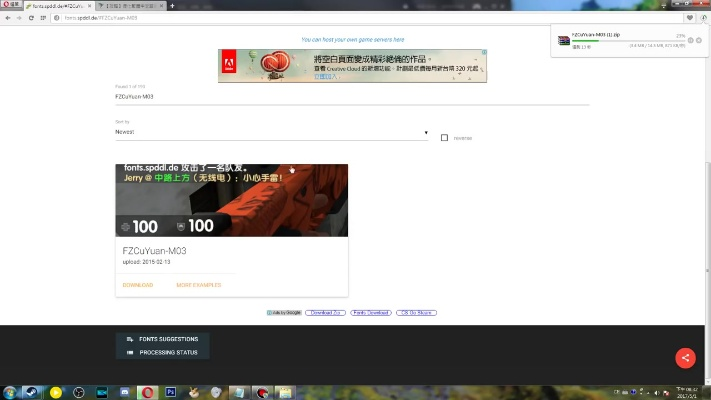Open the browser downloads icon

pos(703,18)
